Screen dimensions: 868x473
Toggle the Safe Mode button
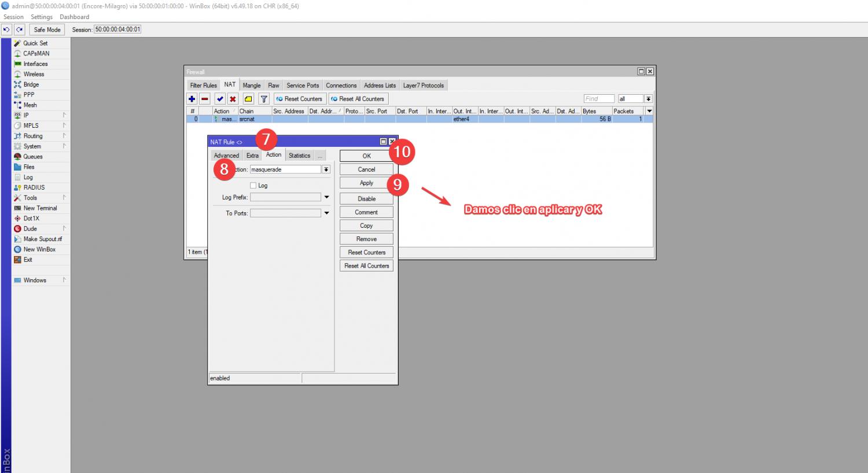point(47,29)
